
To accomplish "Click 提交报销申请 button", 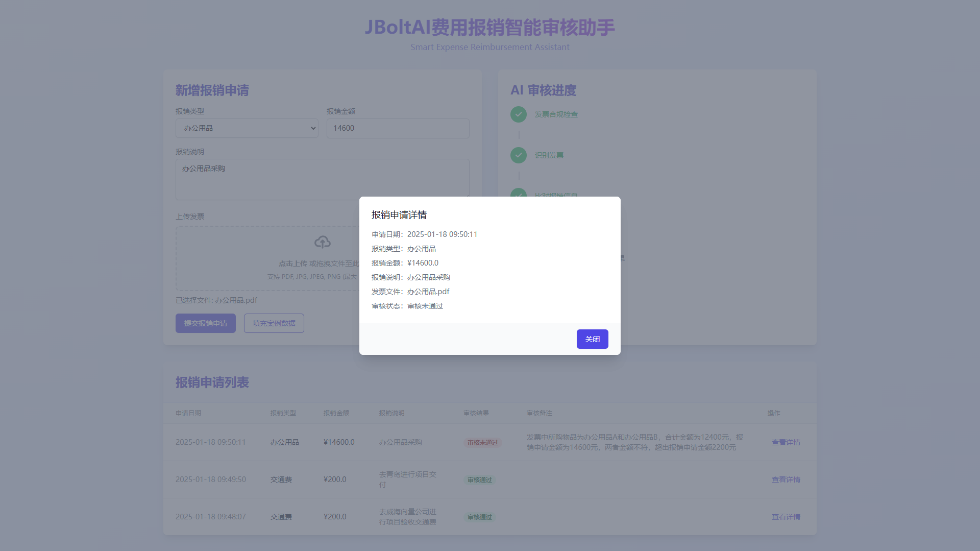I will point(206,323).
